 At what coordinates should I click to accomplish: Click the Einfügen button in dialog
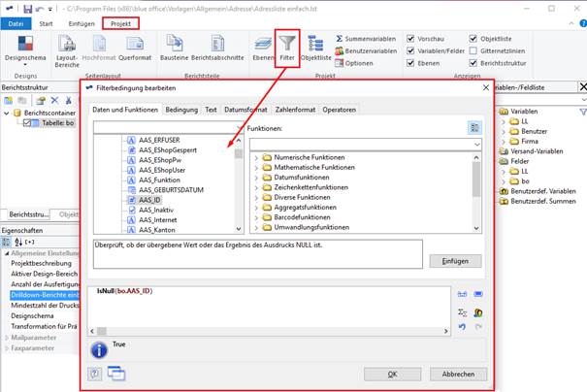455,261
